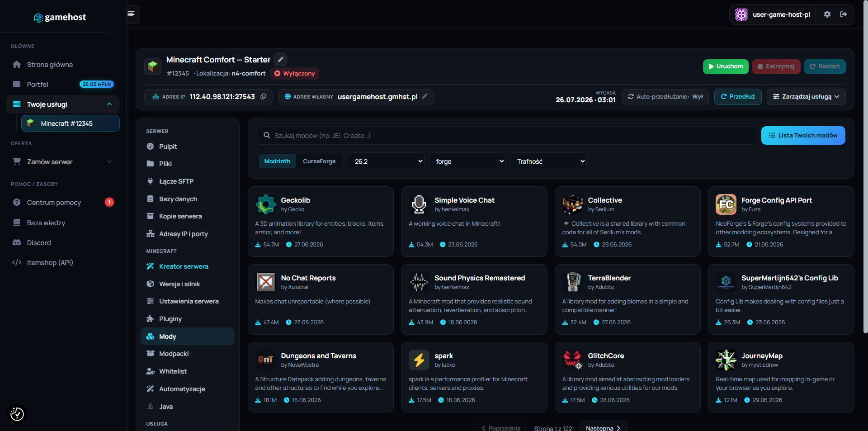Open the Centrum pomocy notification badge
The width and height of the screenshot is (868, 431).
point(109,202)
